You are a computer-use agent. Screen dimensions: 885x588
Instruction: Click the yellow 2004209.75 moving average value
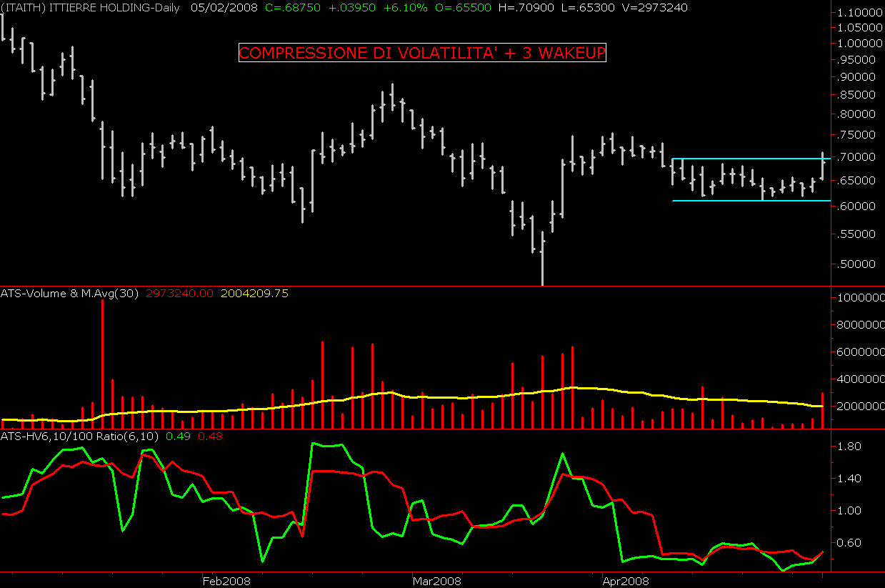coord(255,293)
